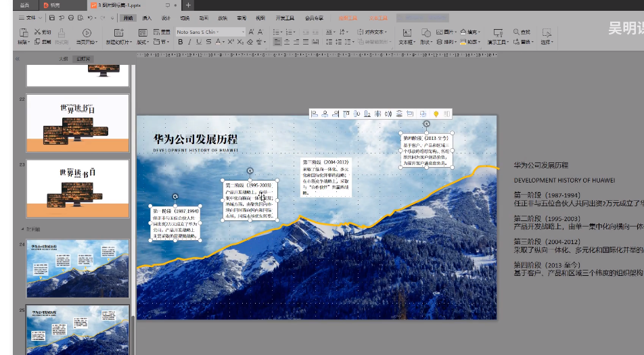The height and width of the screenshot is (355, 644).
Task: Center objects horizontally in floating toolbar
Action: coord(325,114)
